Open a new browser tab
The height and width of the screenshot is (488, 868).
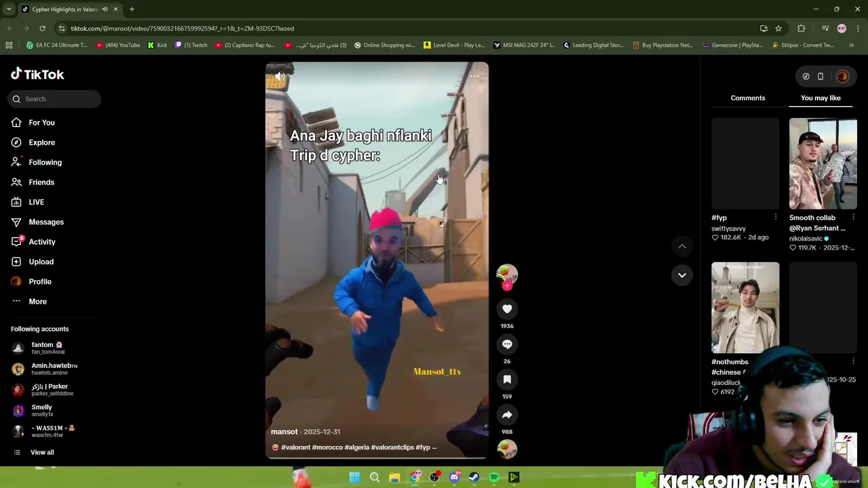pyautogui.click(x=132, y=9)
